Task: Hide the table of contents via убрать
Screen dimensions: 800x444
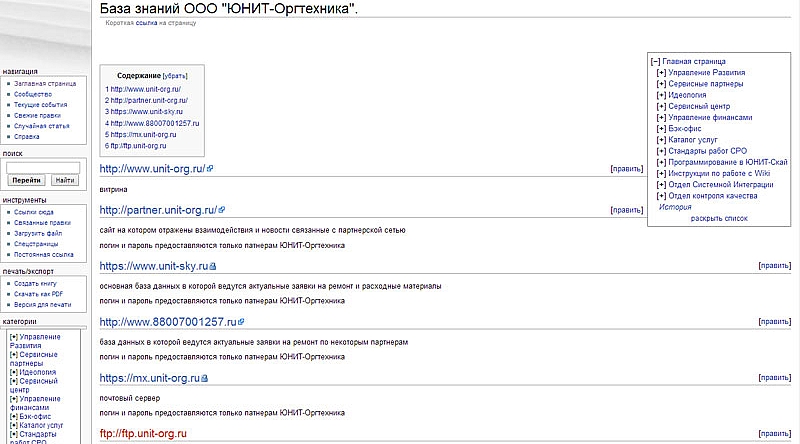Action: pyautogui.click(x=176, y=76)
